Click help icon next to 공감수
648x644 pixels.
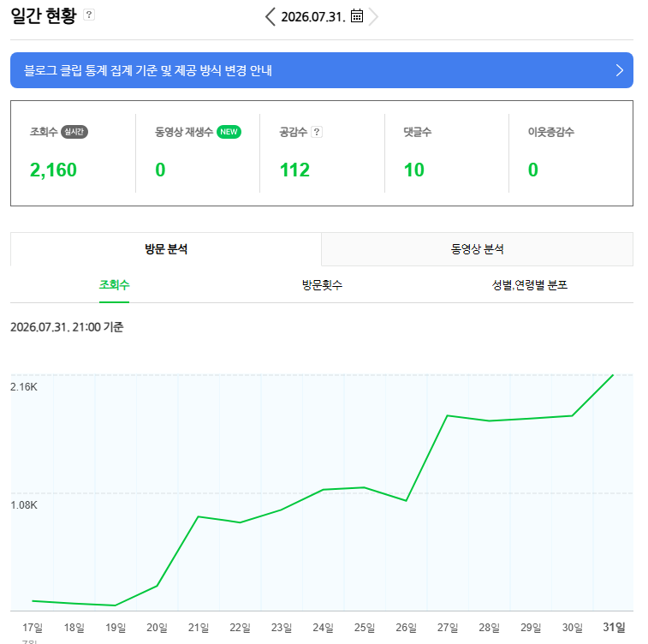pyautogui.click(x=317, y=132)
